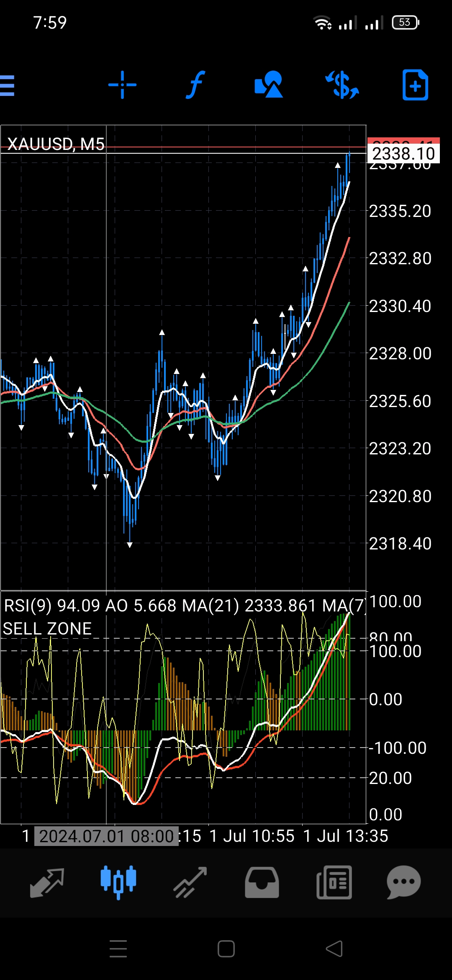452x980 pixels.
Task: Tap the RSI(9) 94.09 indicator label
Action: (x=52, y=606)
